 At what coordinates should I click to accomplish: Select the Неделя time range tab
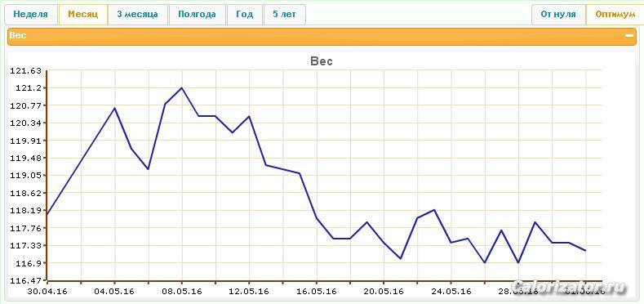(31, 15)
